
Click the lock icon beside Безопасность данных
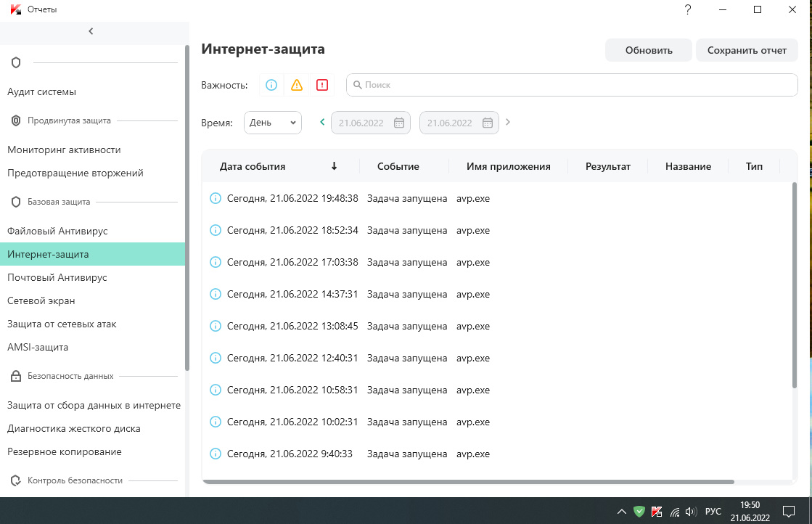[x=16, y=376]
